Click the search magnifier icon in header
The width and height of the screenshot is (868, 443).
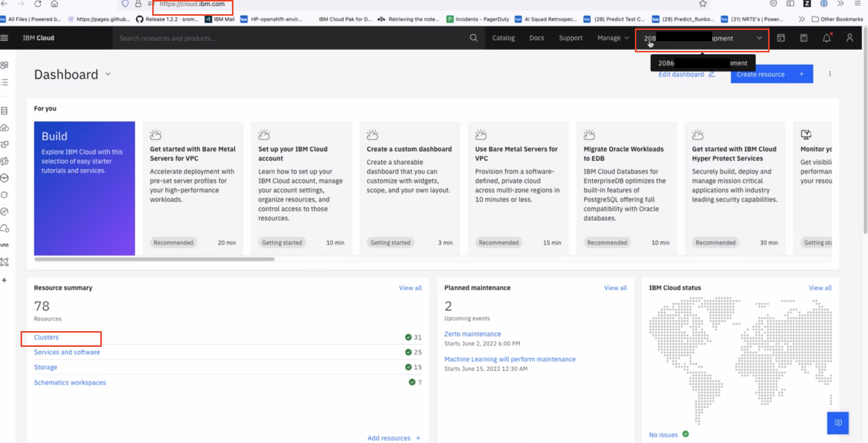pos(474,38)
